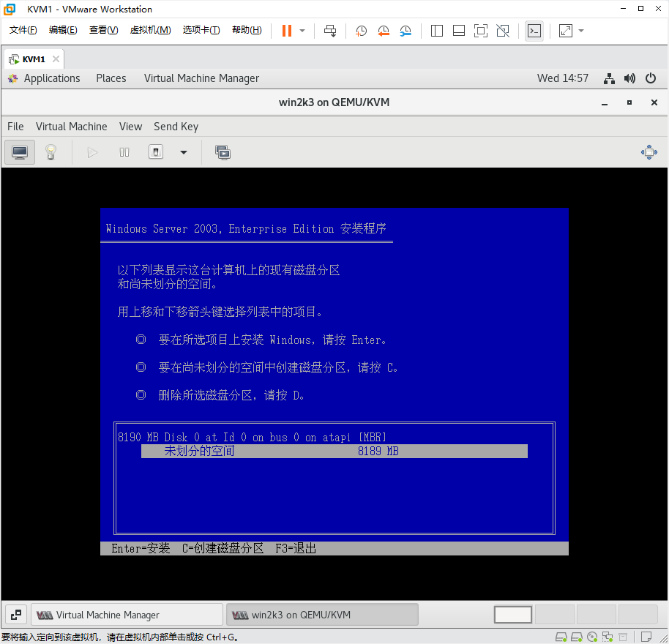Toggle the console view button
Image resolution: width=669 pixels, height=644 pixels.
(534, 31)
